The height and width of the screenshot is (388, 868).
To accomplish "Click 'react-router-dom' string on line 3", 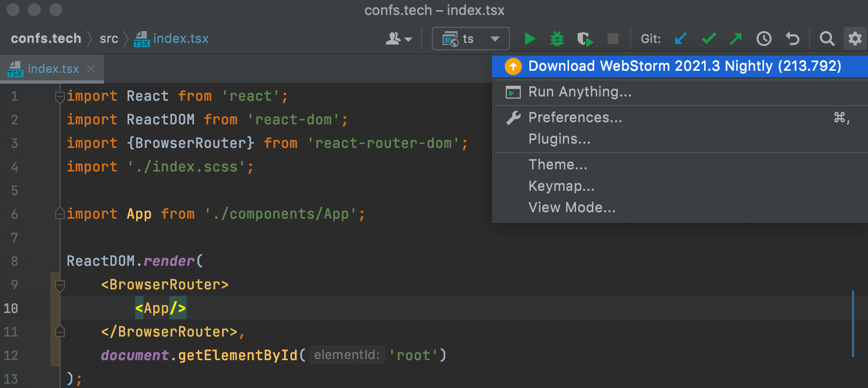I will coord(384,143).
